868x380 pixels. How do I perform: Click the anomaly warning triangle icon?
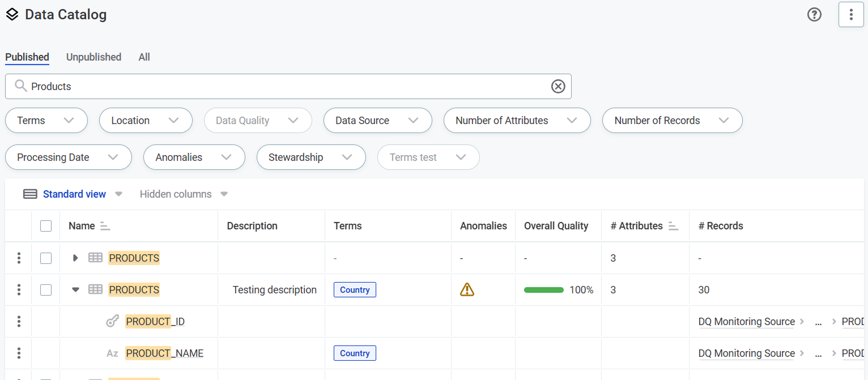point(467,290)
